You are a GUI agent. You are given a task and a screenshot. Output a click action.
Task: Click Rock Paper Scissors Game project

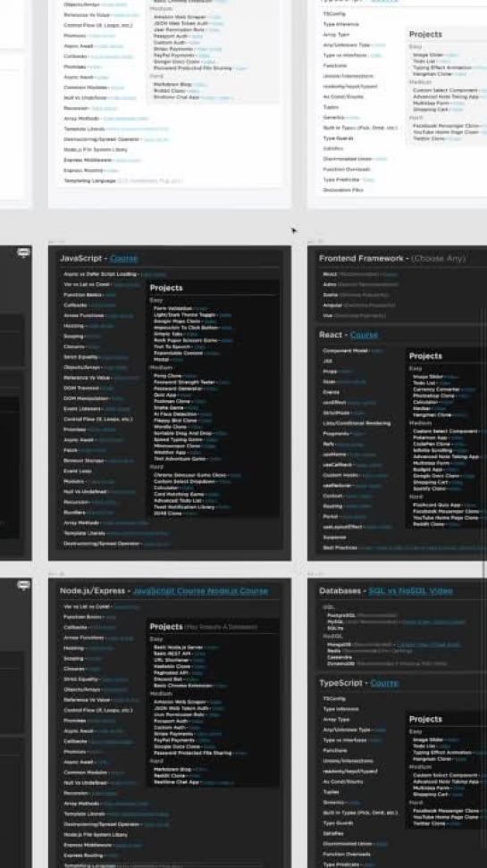(186, 340)
